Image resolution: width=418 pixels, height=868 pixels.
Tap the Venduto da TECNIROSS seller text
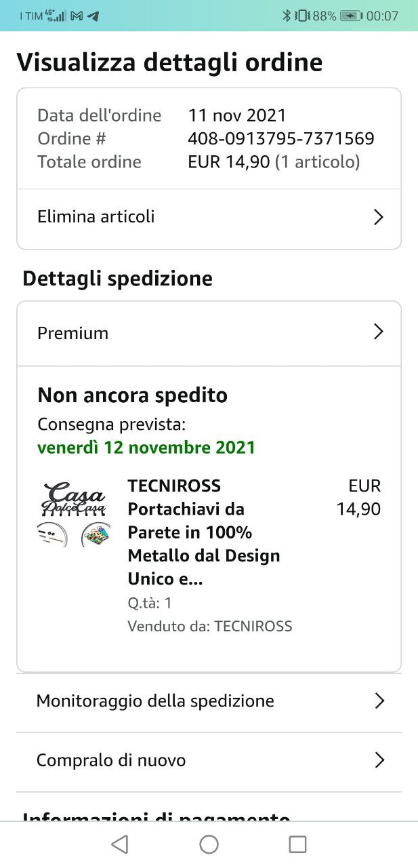click(210, 627)
